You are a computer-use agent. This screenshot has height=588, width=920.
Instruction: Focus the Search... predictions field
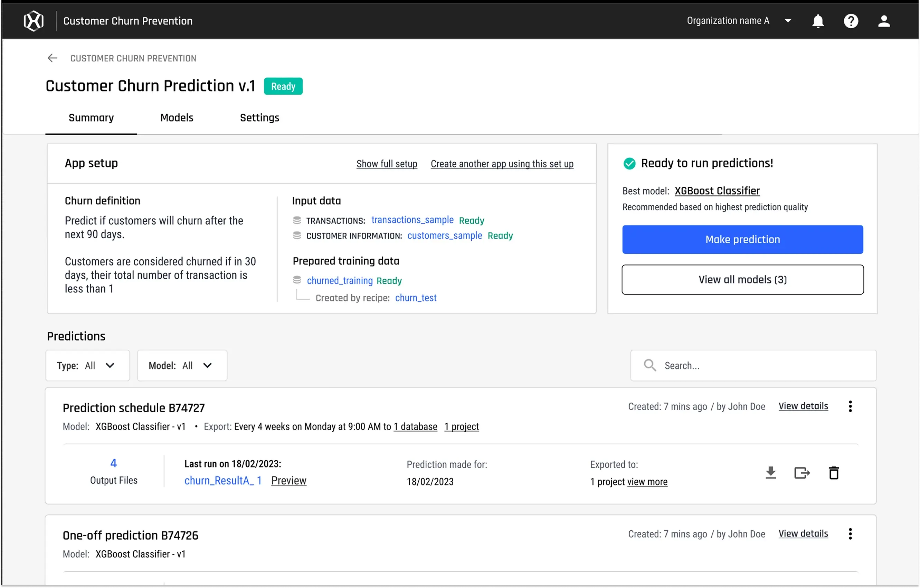[x=753, y=365]
